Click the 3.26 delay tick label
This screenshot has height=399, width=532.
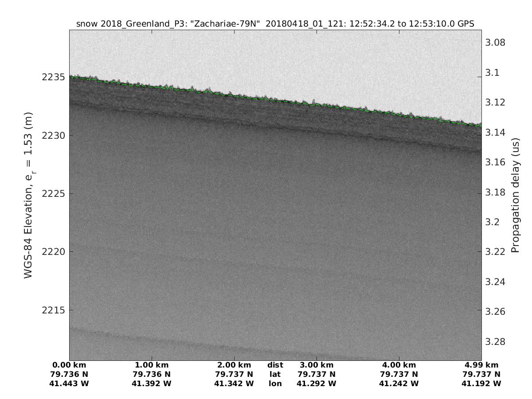click(x=496, y=312)
